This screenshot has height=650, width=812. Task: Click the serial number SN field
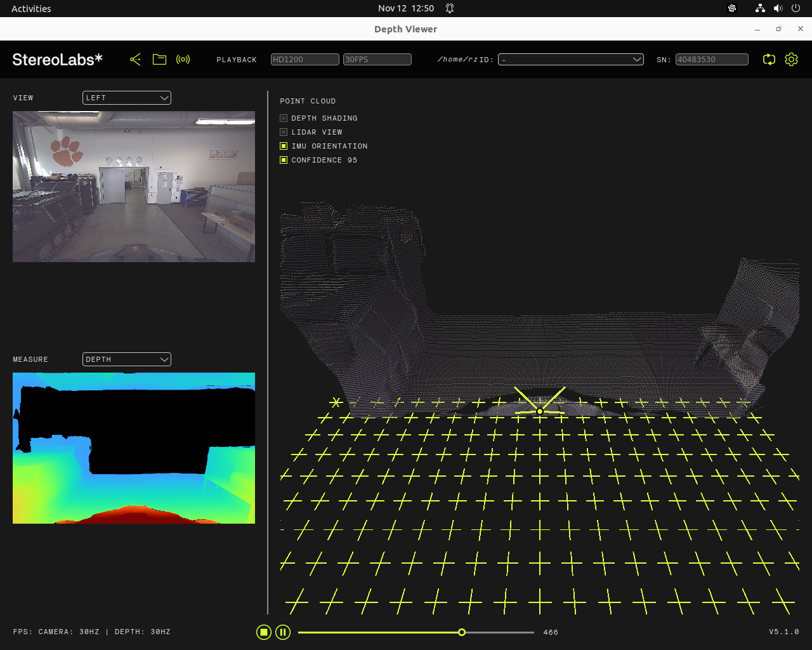click(x=711, y=60)
